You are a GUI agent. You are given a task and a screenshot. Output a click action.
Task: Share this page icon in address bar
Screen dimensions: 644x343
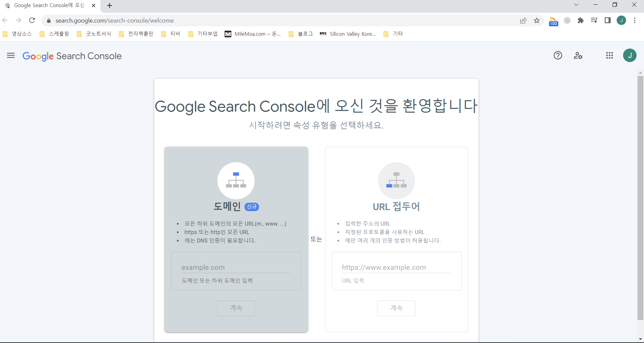523,21
